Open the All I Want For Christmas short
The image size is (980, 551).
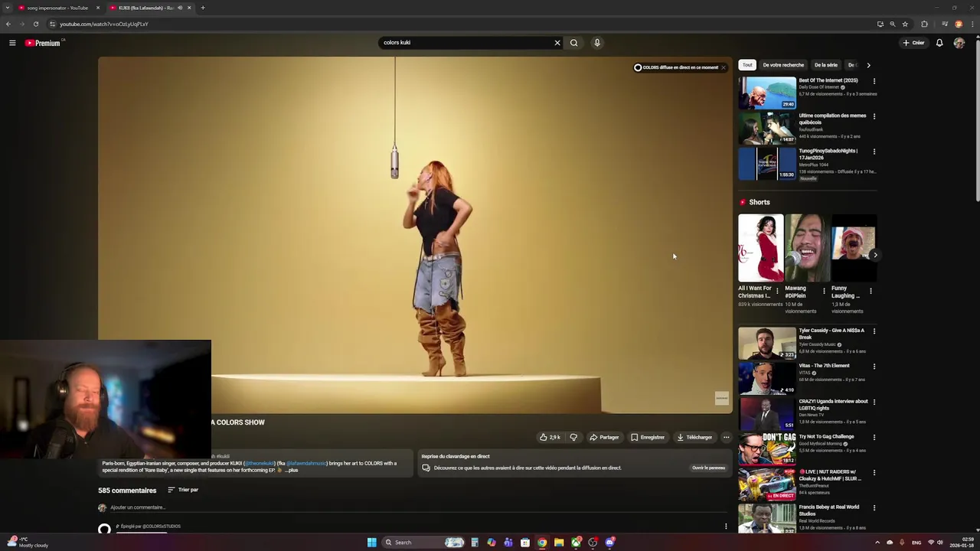click(760, 248)
